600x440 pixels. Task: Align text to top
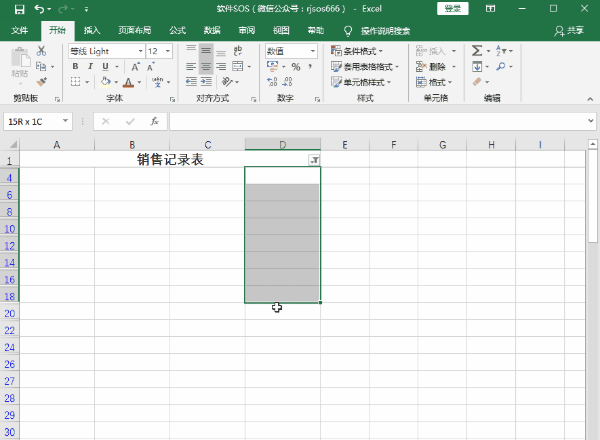[x=191, y=51]
